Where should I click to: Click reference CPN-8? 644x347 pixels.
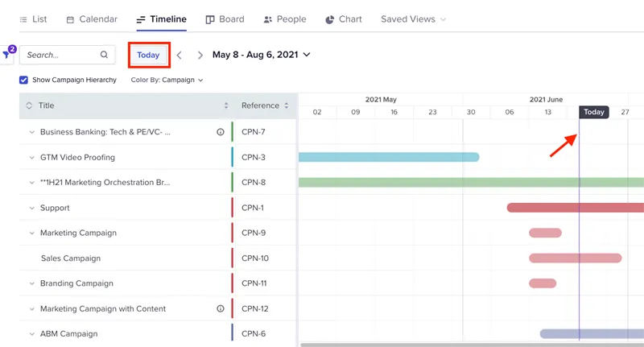click(x=254, y=182)
